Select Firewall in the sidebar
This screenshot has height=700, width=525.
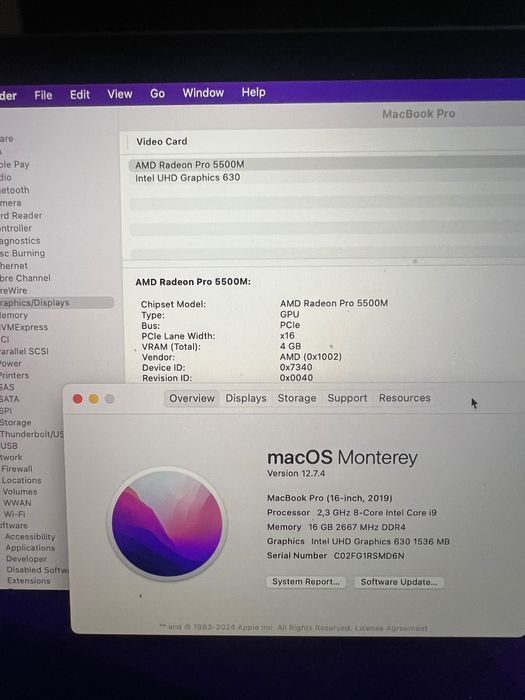pyautogui.click(x=17, y=469)
